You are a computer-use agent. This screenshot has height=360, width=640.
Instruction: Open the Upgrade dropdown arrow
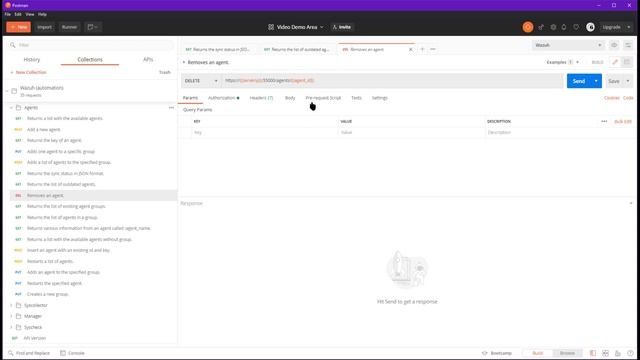629,27
